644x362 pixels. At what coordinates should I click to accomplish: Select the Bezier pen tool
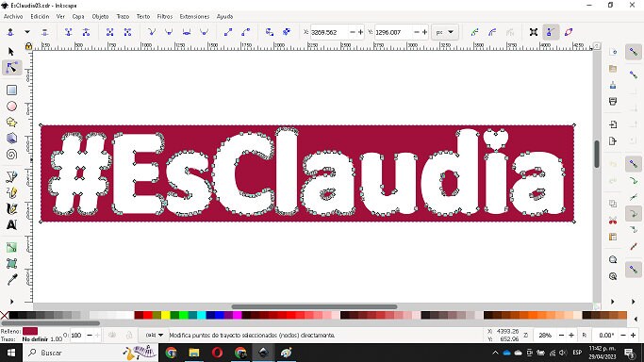coord(11,176)
